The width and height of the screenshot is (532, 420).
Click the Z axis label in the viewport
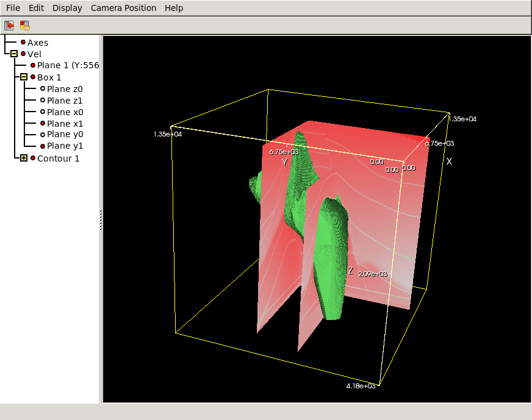click(351, 271)
